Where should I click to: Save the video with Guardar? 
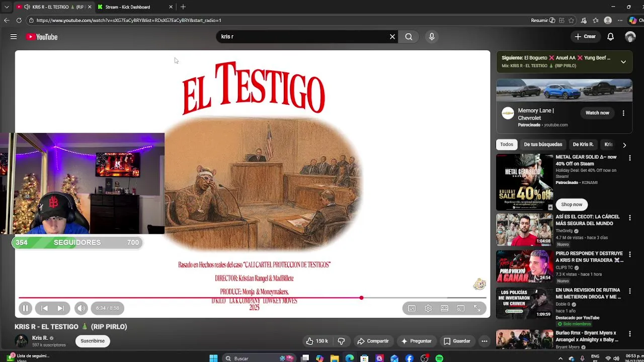pos(457,341)
